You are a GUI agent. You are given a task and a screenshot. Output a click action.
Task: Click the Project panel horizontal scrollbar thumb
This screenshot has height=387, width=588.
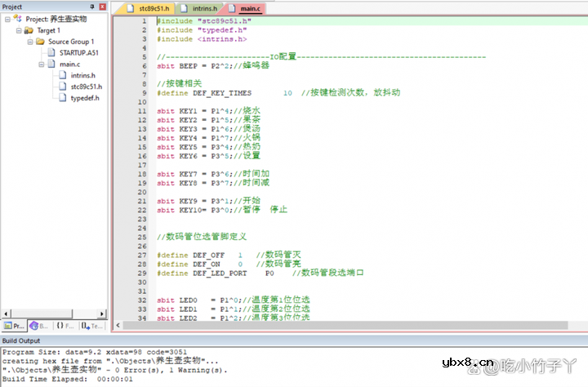[42, 314]
